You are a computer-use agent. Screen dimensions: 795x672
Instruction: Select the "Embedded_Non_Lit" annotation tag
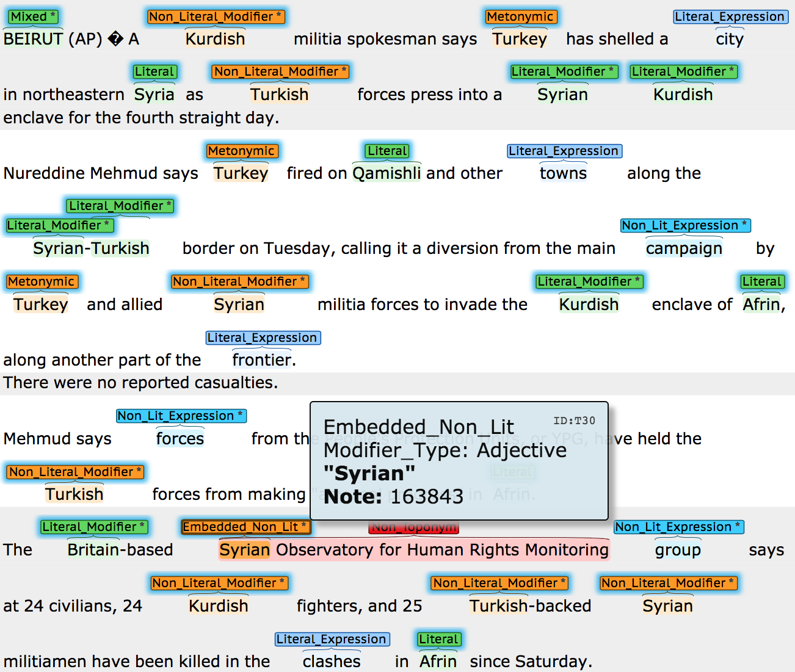[244, 527]
